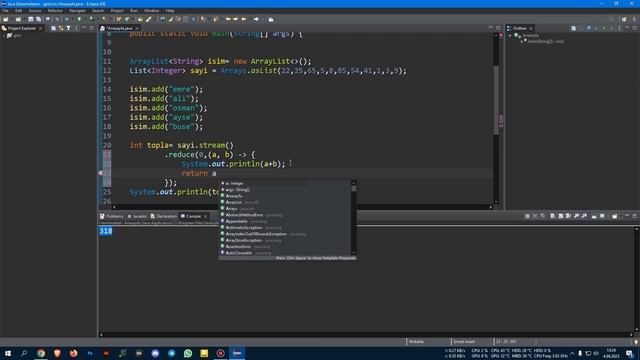Click the Eclipse icon on taskbar
640x360 pixels.
point(237,353)
